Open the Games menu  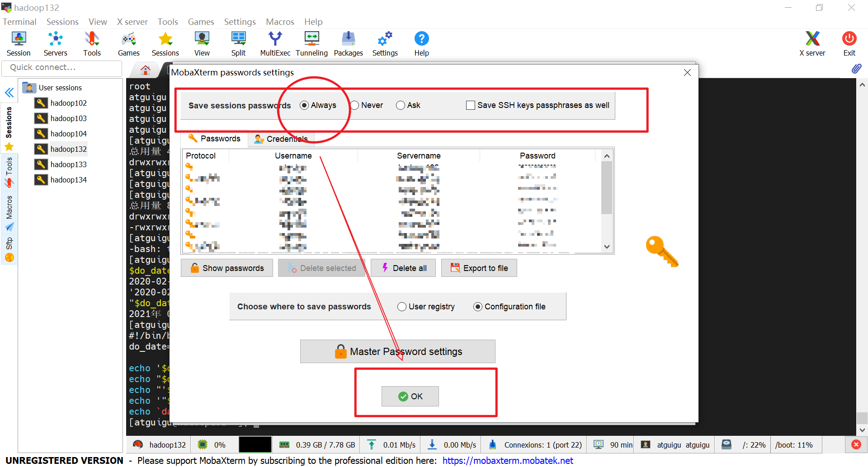[x=201, y=22]
